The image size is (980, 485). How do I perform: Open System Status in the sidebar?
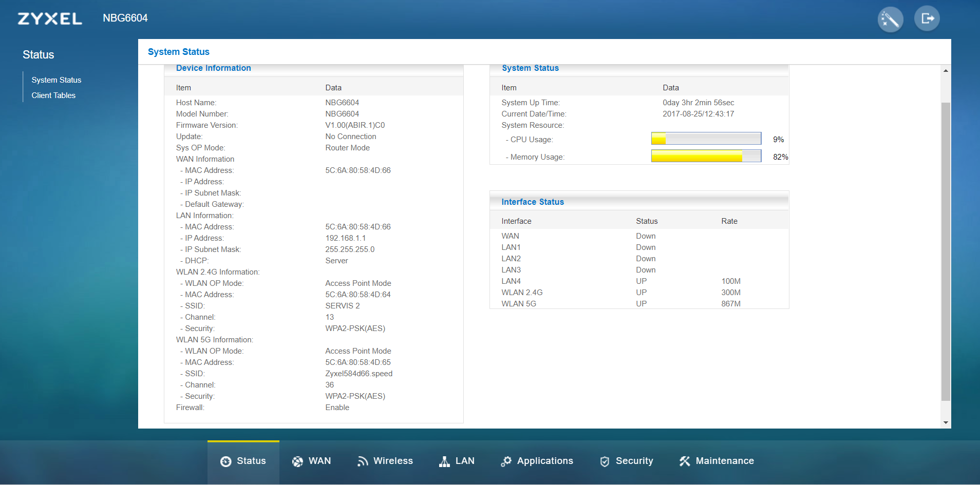point(56,80)
